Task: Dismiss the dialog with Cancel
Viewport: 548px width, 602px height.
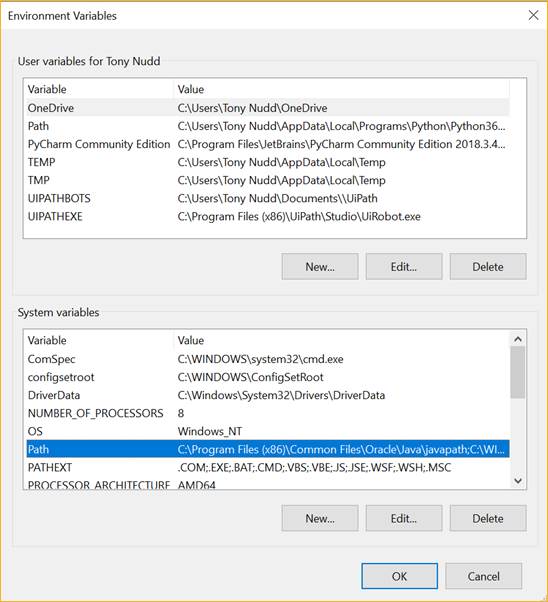Action: tap(483, 576)
